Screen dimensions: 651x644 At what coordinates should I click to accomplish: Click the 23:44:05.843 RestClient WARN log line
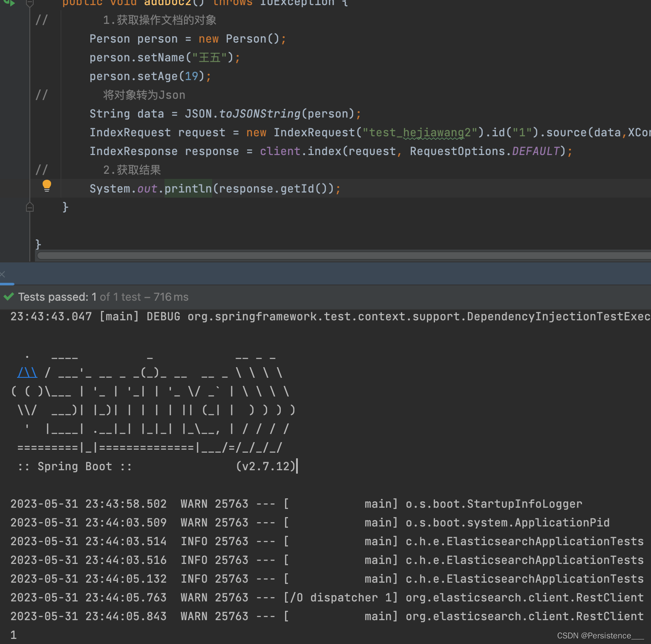pyautogui.click(x=327, y=616)
